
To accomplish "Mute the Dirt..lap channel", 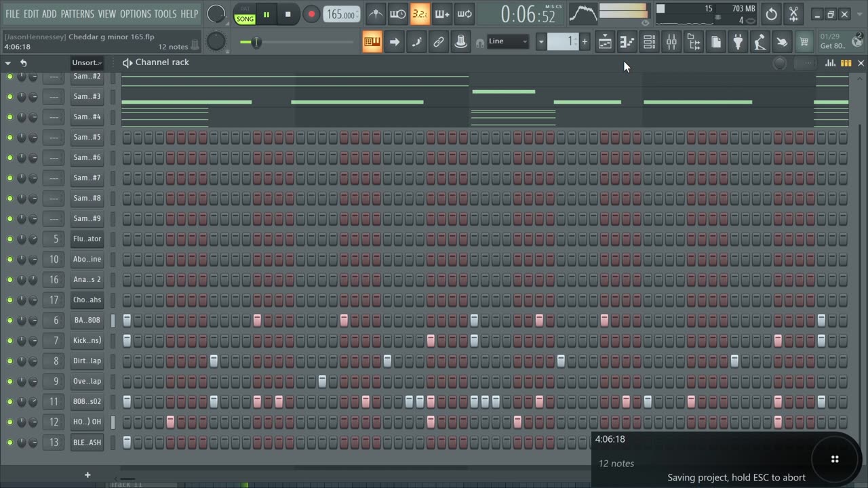I will [x=9, y=361].
